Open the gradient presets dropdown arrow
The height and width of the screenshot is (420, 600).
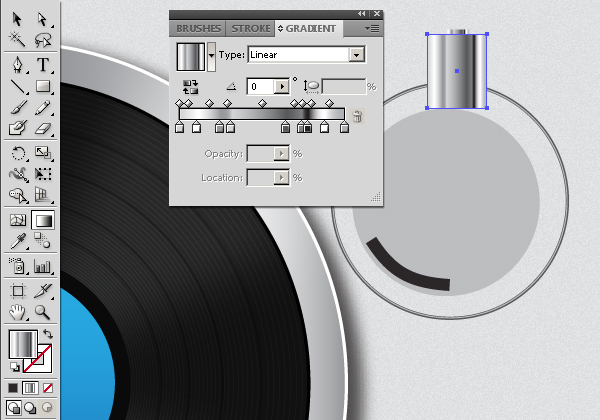[x=211, y=57]
